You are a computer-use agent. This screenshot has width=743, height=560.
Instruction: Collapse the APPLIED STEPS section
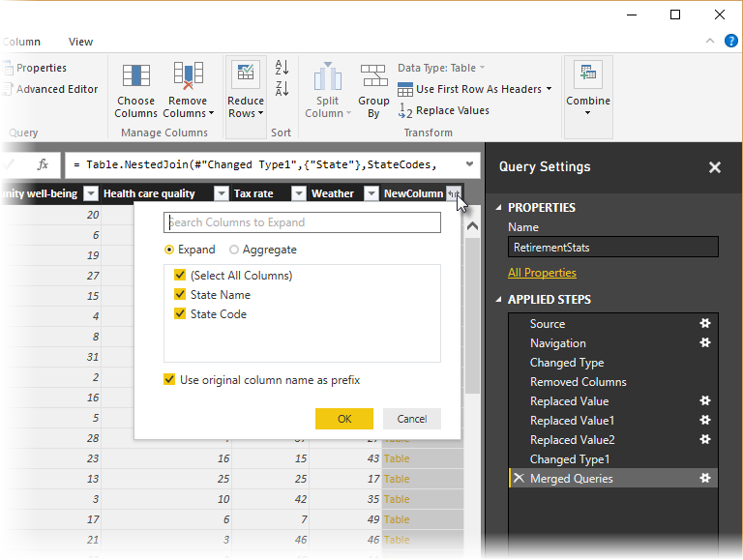[498, 300]
